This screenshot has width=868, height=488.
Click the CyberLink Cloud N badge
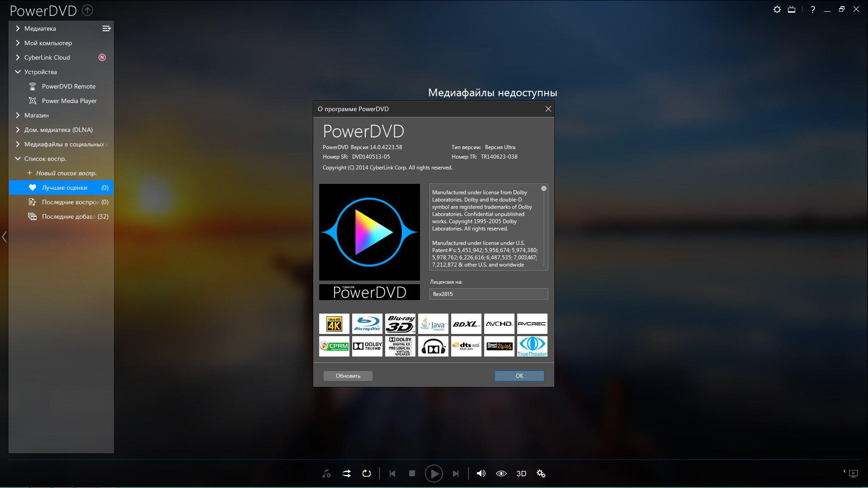[102, 57]
